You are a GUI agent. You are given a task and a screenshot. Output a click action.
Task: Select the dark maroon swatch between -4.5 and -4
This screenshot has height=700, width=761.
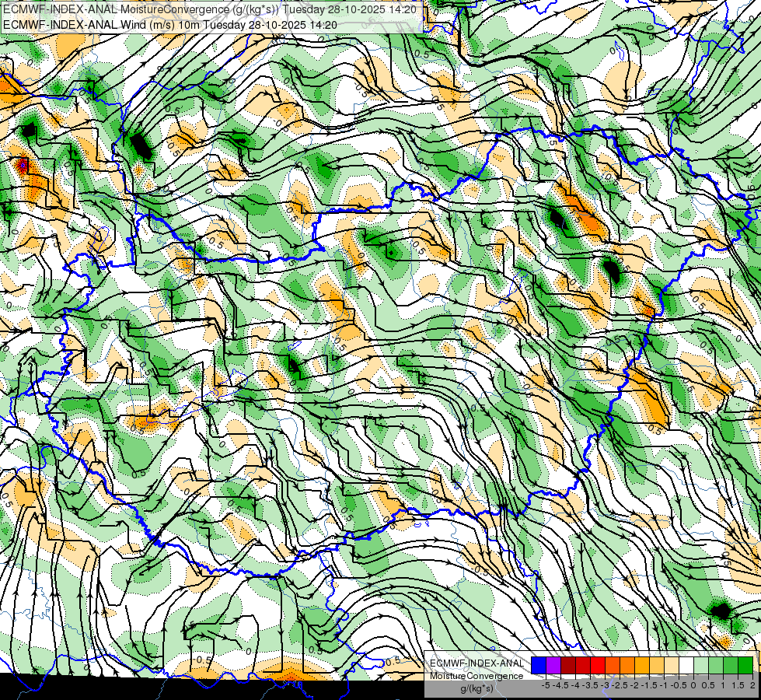point(568,666)
